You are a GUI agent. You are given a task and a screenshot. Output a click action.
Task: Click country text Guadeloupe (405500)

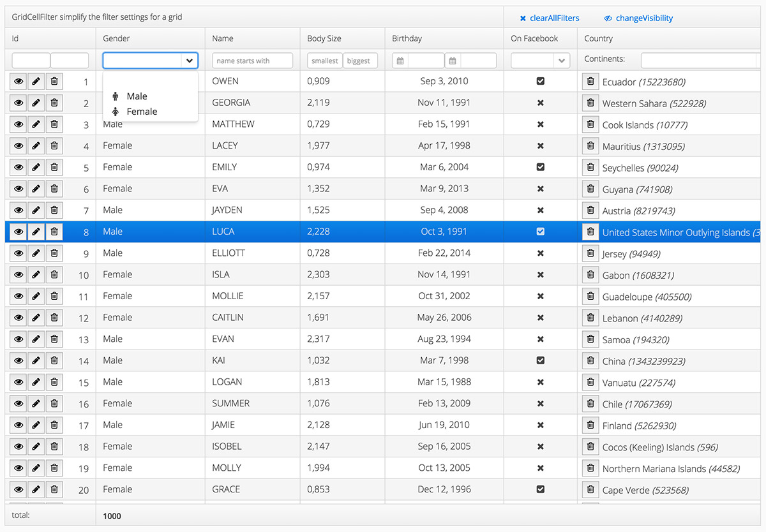[x=647, y=297]
